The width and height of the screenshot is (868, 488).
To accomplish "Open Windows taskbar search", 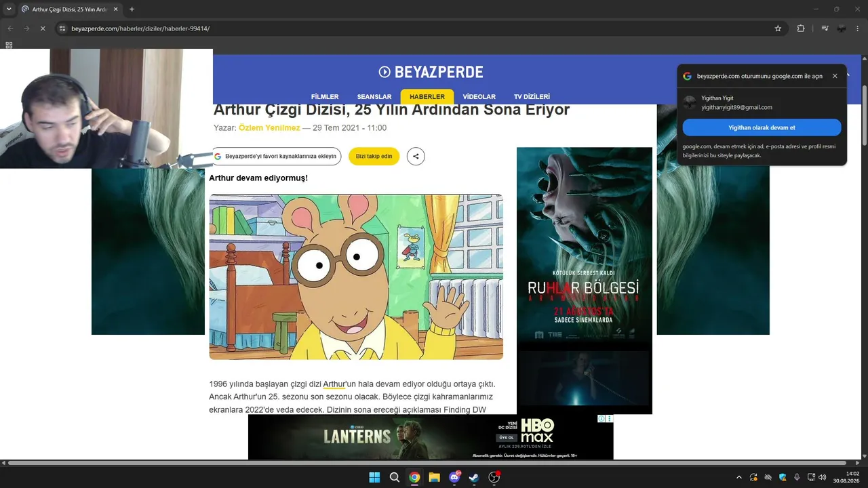I will coord(395,477).
